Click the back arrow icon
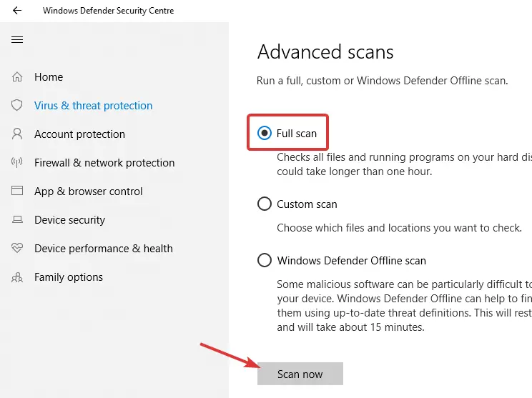 coord(17,11)
